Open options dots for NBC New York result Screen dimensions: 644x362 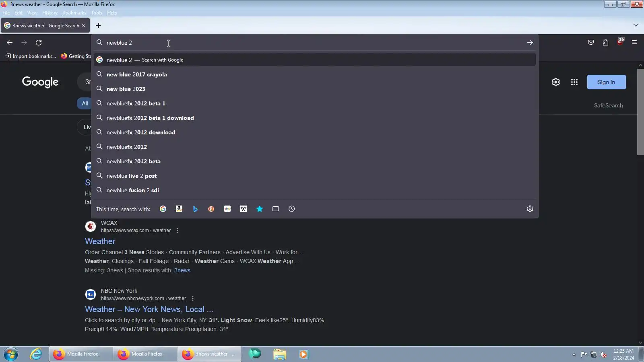click(193, 298)
